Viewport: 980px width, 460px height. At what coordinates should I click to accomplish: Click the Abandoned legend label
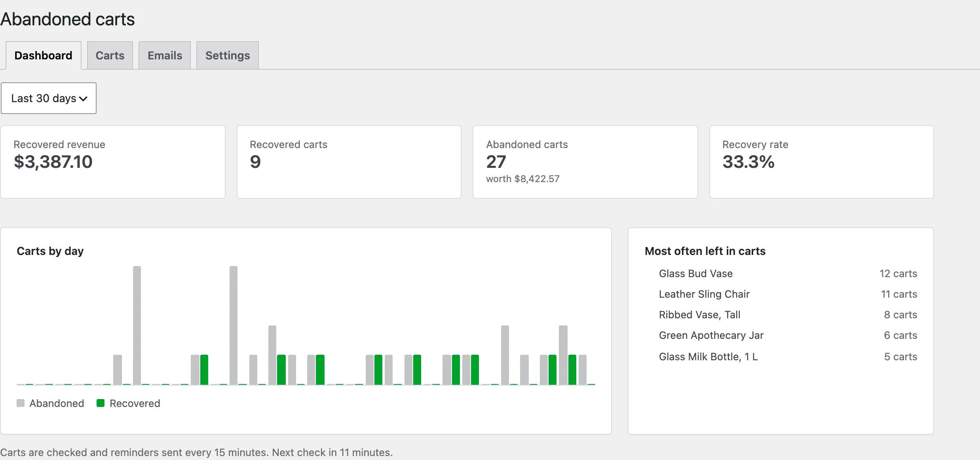coord(57,403)
